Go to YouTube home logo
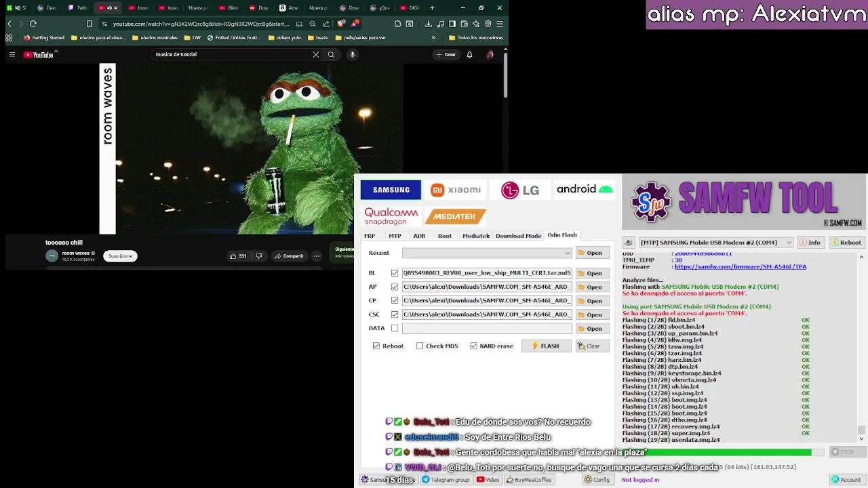 (39, 55)
